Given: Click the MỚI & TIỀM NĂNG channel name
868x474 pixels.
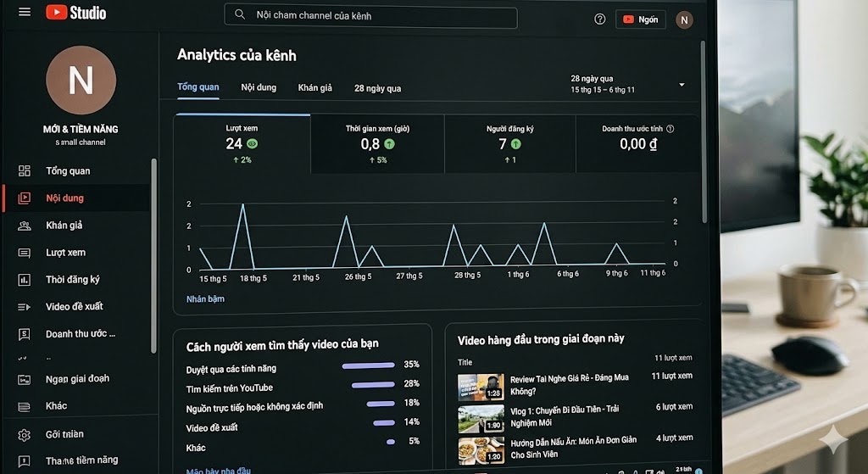Looking at the screenshot, I should pyautogui.click(x=81, y=129).
